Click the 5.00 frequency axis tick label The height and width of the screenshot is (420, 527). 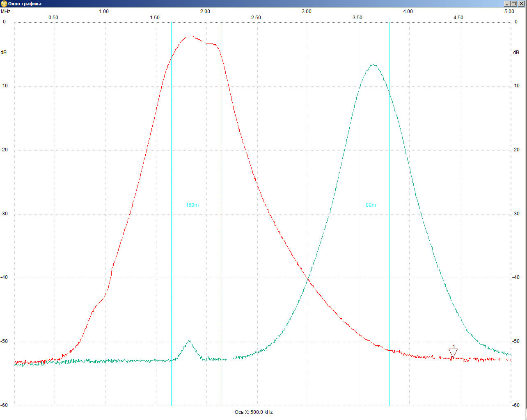click(x=509, y=11)
